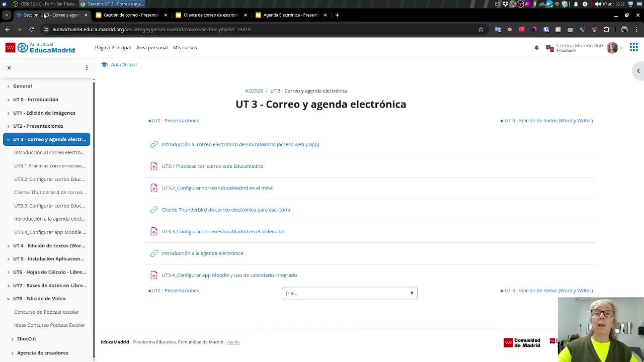644x362 pixels.
Task: Open the user menu dropdown arrow
Action: [621, 48]
